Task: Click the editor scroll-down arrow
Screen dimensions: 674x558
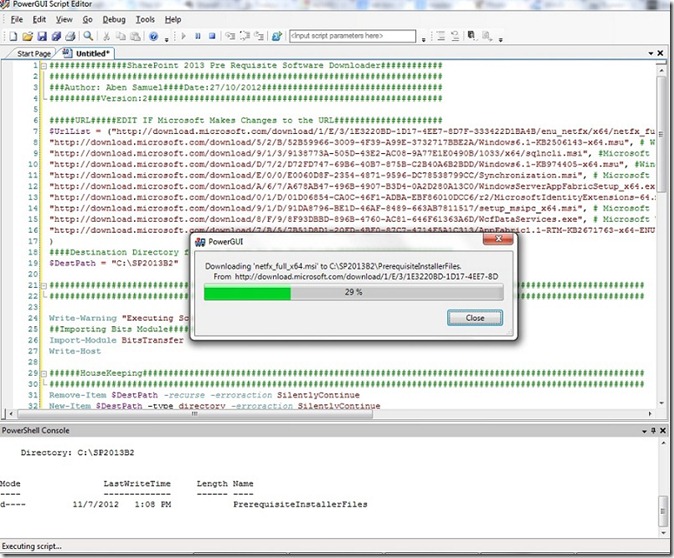Action: [x=661, y=403]
